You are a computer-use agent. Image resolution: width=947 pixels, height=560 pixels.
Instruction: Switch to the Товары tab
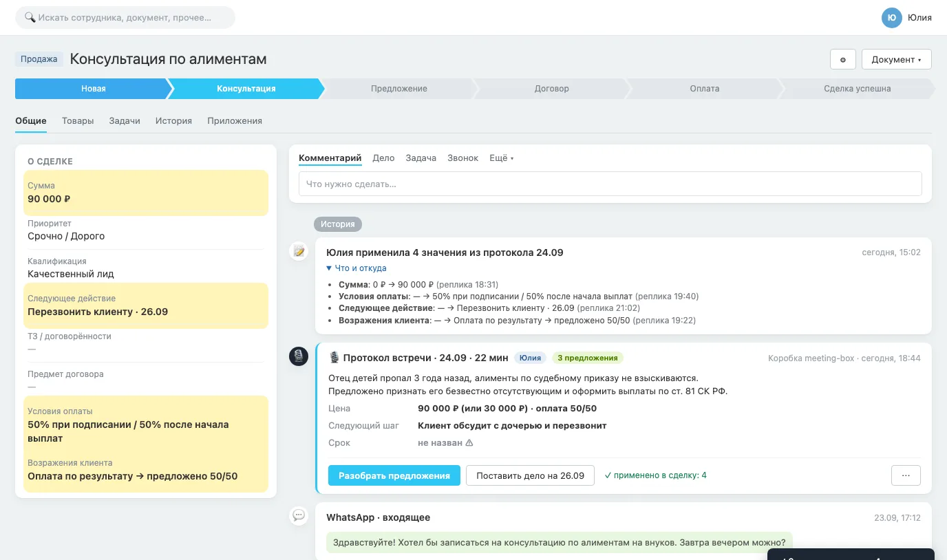(78, 120)
